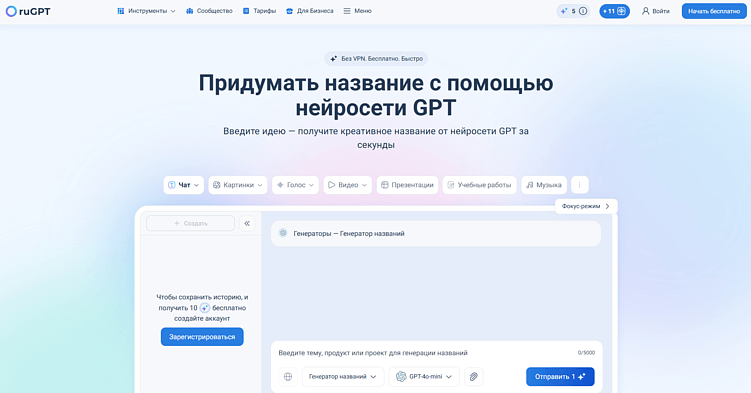Screen dimensions: 751x393
Task: Open the GPT-4o-mini model dropdown
Action: [424, 377]
